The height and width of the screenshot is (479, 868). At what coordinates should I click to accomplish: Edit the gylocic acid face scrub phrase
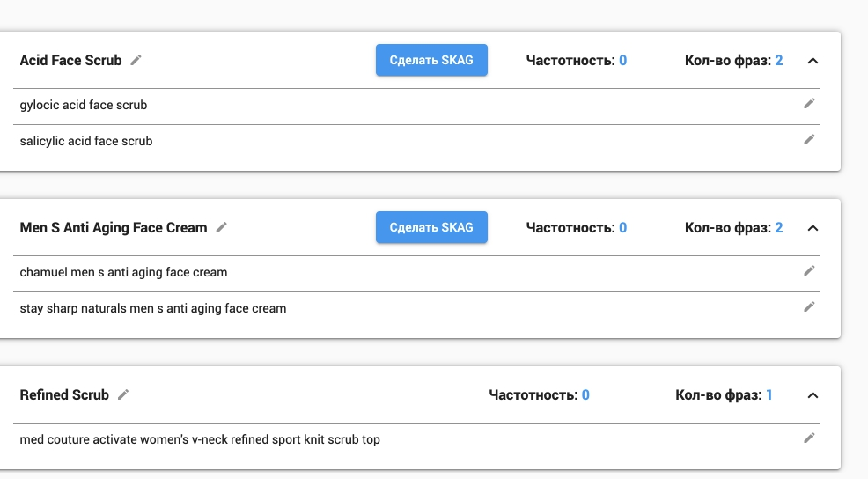pyautogui.click(x=810, y=104)
